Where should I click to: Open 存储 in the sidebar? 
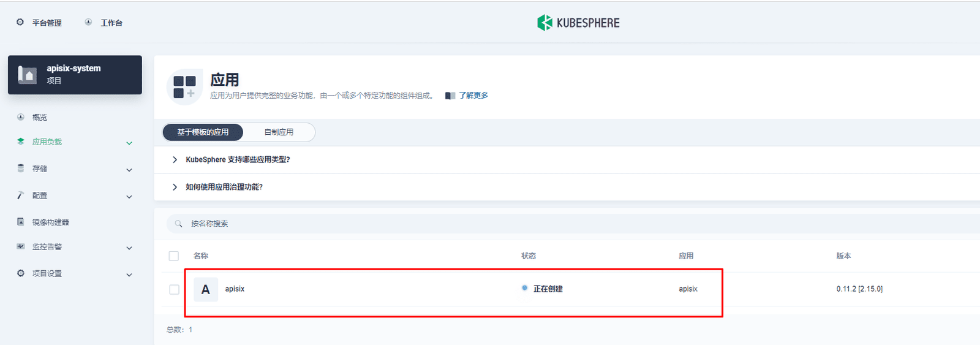pos(40,169)
